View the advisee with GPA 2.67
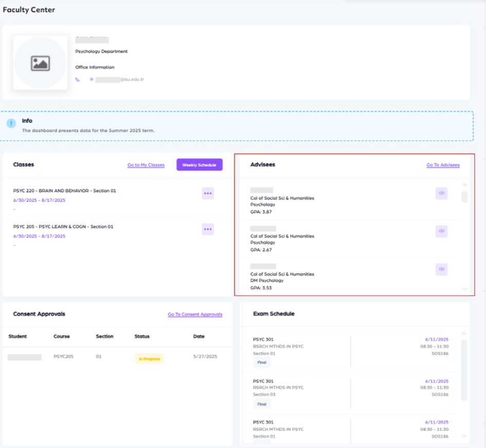This screenshot has width=486, height=448. click(441, 231)
